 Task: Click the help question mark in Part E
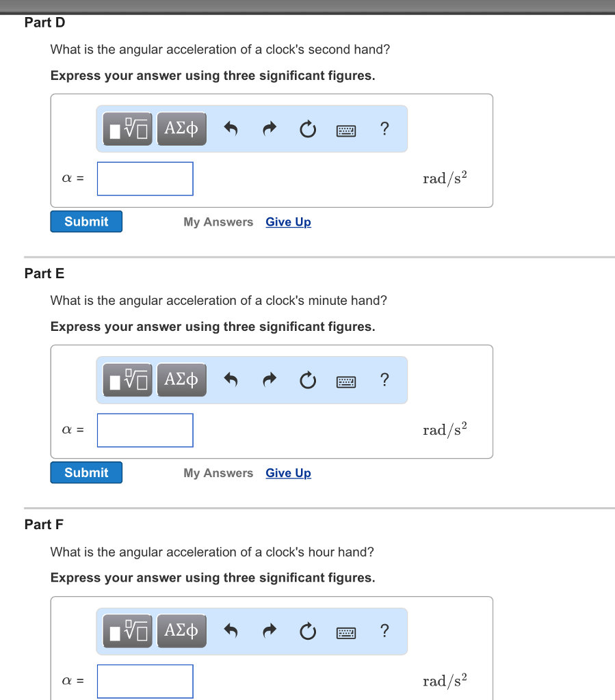(384, 379)
